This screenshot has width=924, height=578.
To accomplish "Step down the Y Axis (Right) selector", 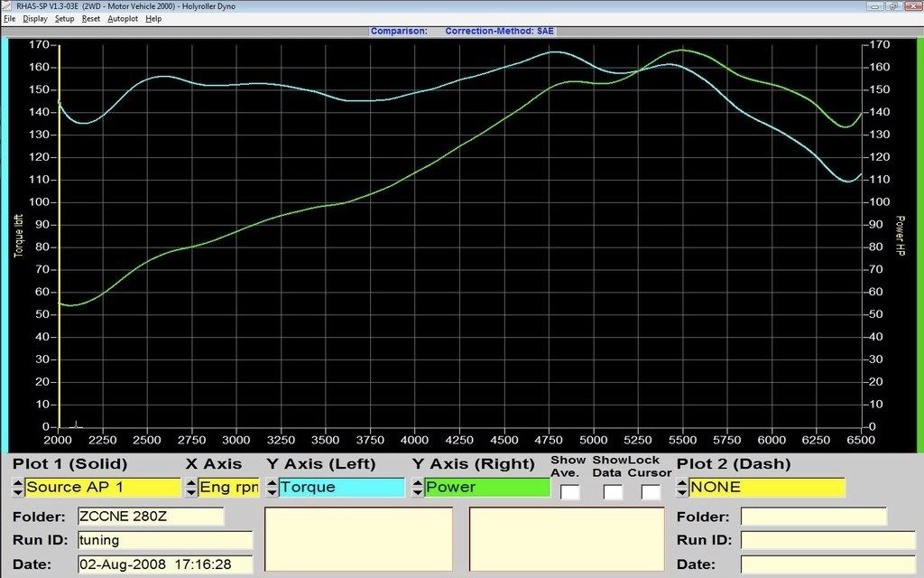I will pyautogui.click(x=418, y=492).
